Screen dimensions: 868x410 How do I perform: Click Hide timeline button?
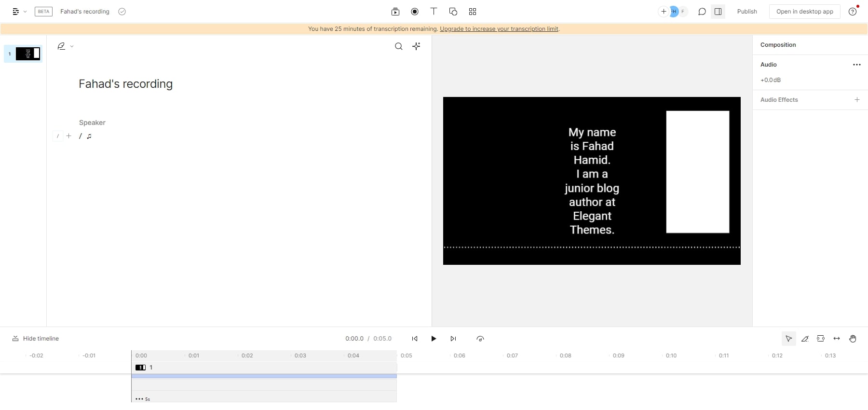coord(36,339)
